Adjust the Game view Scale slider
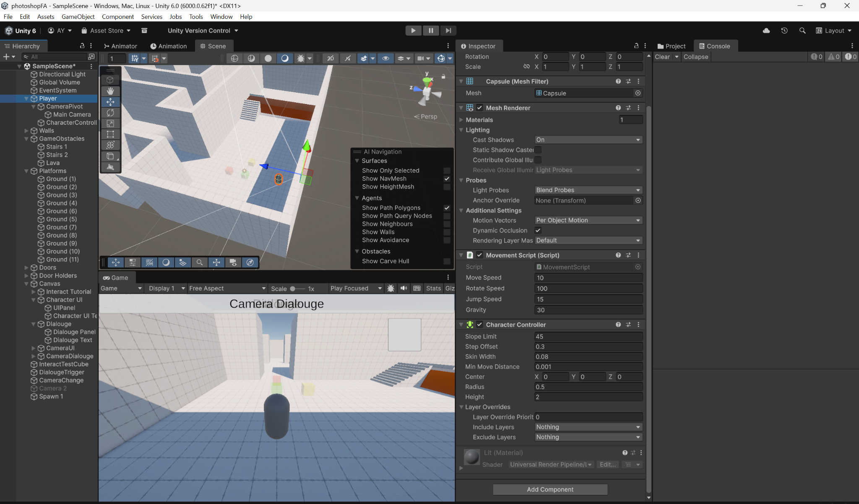This screenshot has width=859, height=504. click(x=297, y=288)
